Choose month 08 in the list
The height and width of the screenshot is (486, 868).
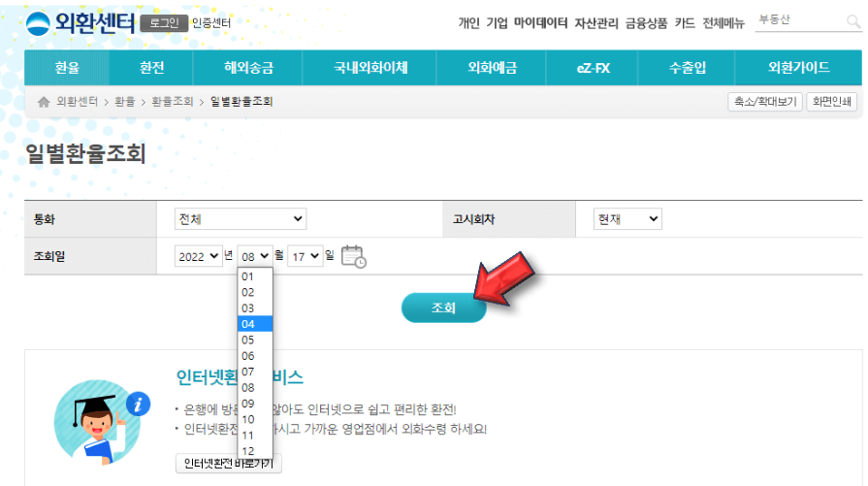(255, 387)
